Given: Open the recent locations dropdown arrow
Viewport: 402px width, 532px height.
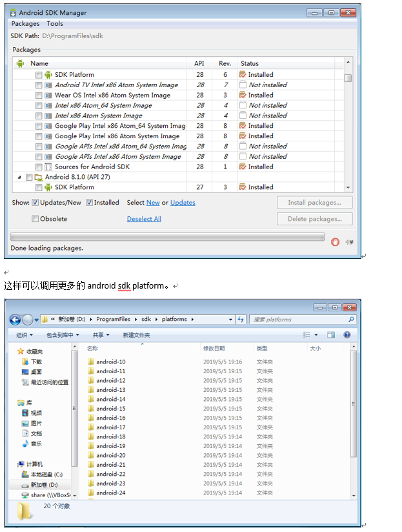Looking at the screenshot, I should (36, 320).
